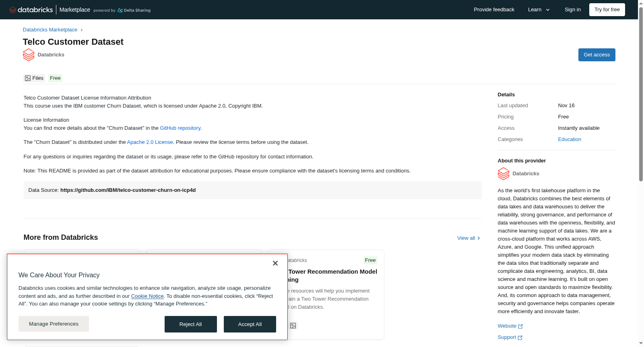Viewport: 644px width, 347px height.
Task: Open Marketplace home from header
Action: tap(75, 10)
